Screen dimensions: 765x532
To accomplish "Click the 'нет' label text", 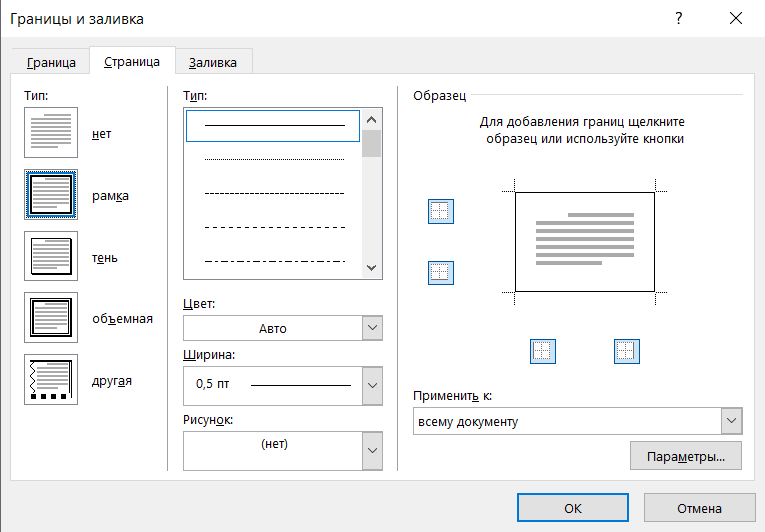I will (x=102, y=134).
